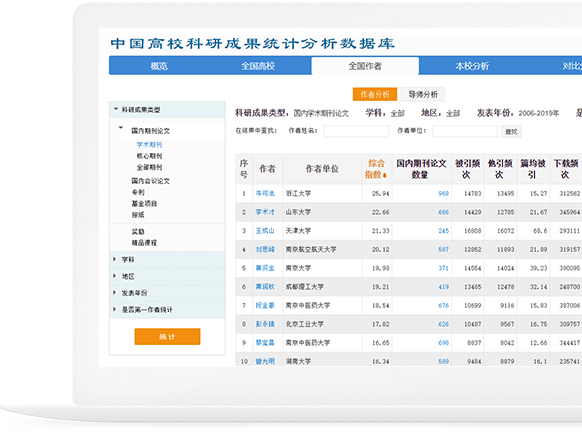The image size is (582, 445).
Task: Open the 666 paper count link
Action: coord(444,212)
